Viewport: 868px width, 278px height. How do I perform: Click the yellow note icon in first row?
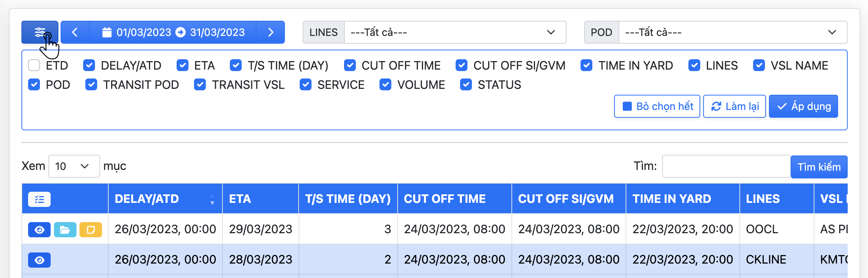pyautogui.click(x=91, y=230)
